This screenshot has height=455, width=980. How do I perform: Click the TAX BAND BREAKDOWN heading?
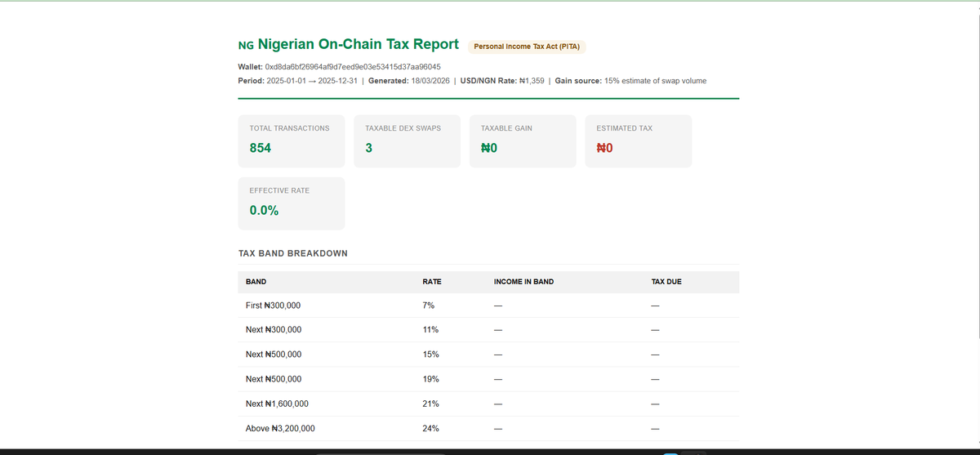293,254
